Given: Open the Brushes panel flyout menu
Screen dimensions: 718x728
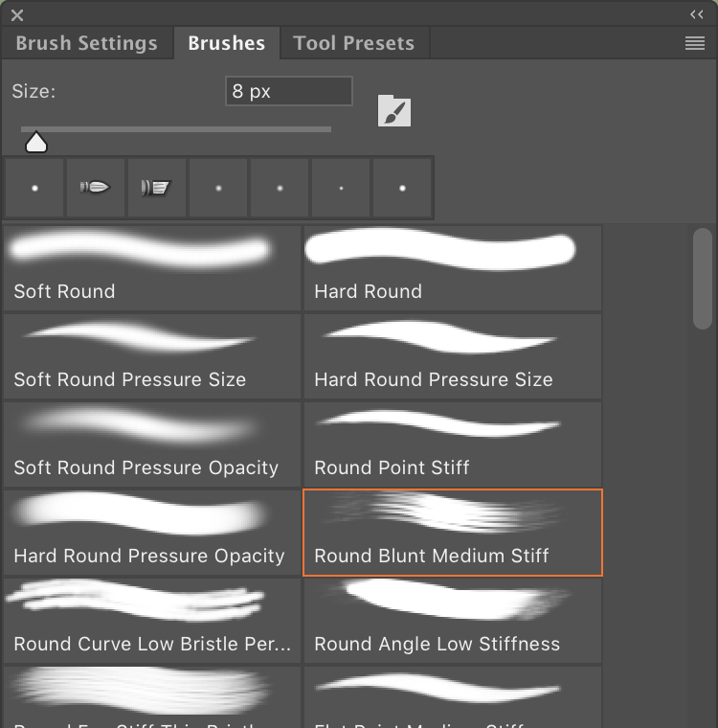Looking at the screenshot, I should (695, 43).
